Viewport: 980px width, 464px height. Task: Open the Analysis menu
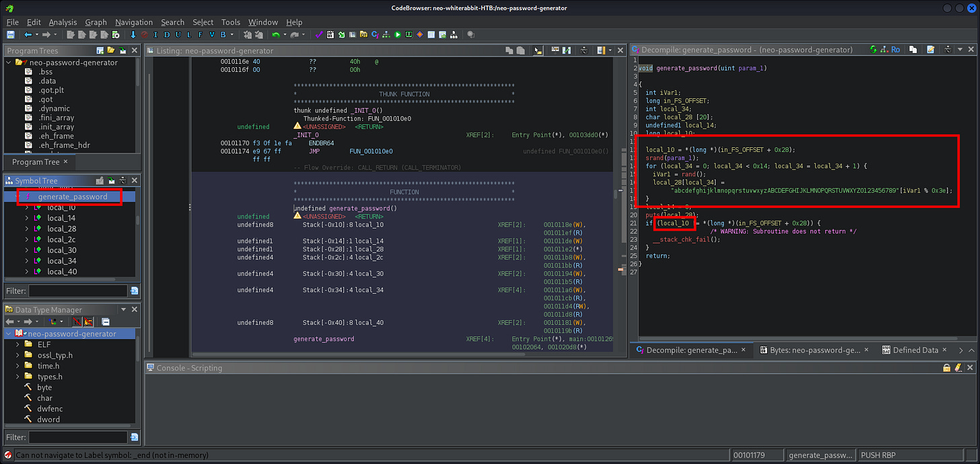[63, 22]
